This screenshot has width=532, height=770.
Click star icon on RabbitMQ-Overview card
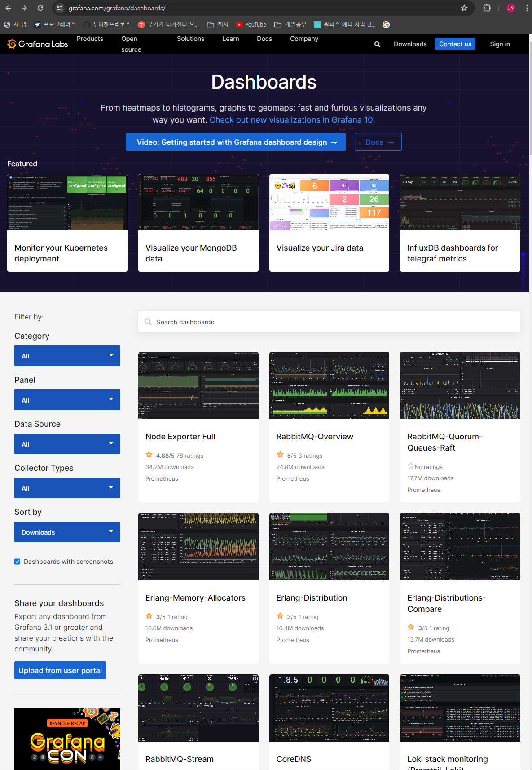click(x=280, y=455)
